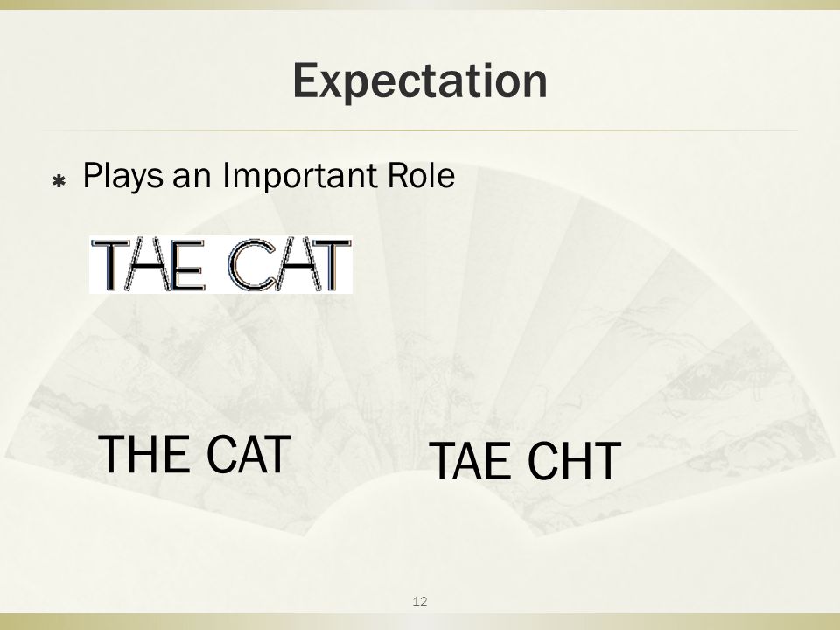
Task: Click the asterisk bullet marker
Action: (x=59, y=182)
